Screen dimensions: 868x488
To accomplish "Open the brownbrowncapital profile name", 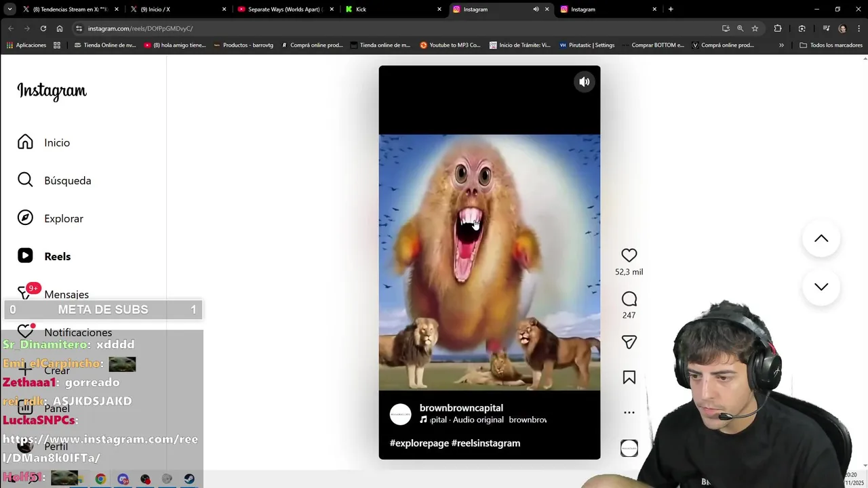I will [x=461, y=408].
